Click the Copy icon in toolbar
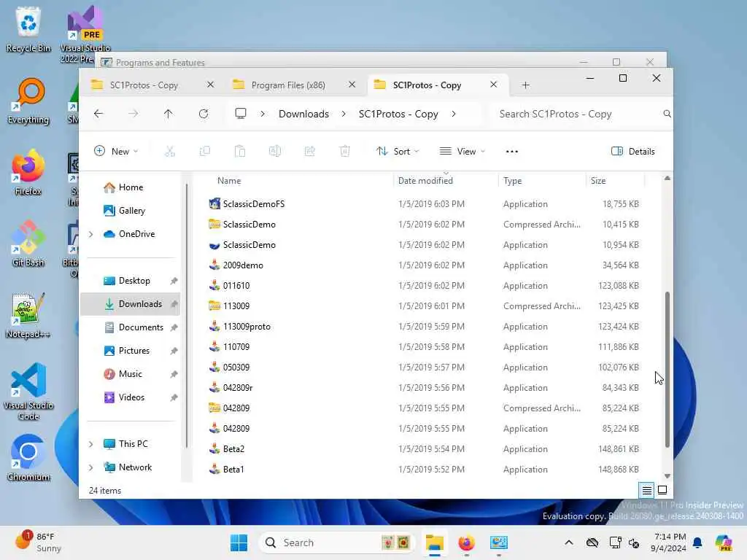 pos(205,152)
